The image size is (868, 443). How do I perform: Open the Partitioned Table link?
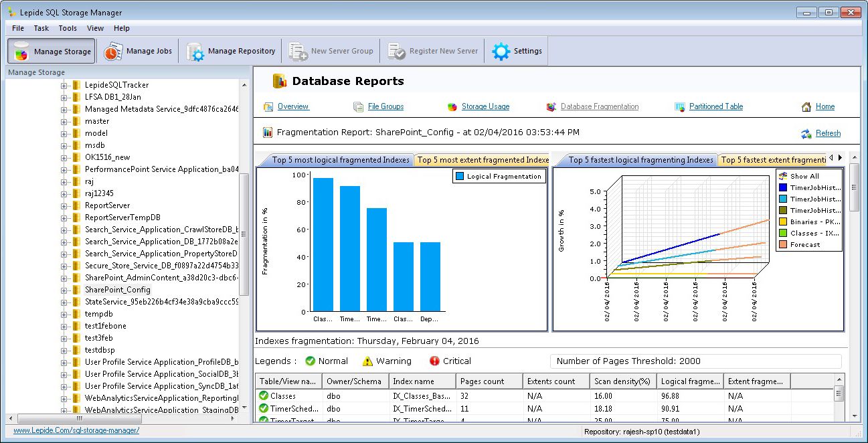point(716,106)
